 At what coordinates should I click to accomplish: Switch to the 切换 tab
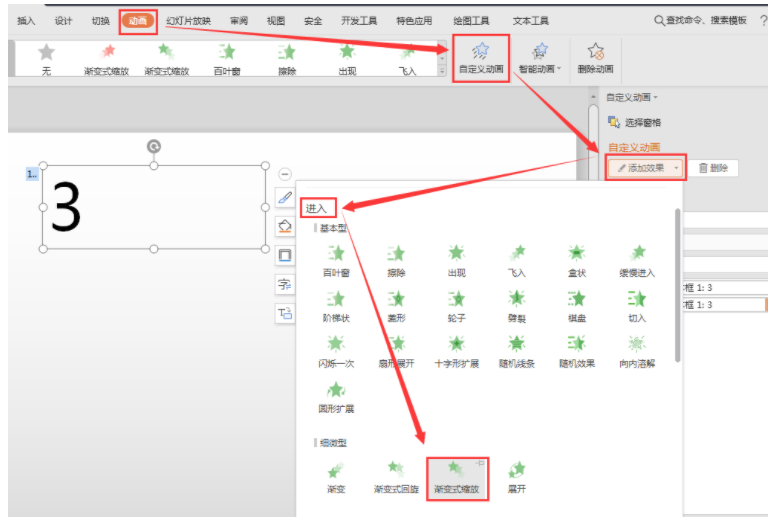point(100,21)
